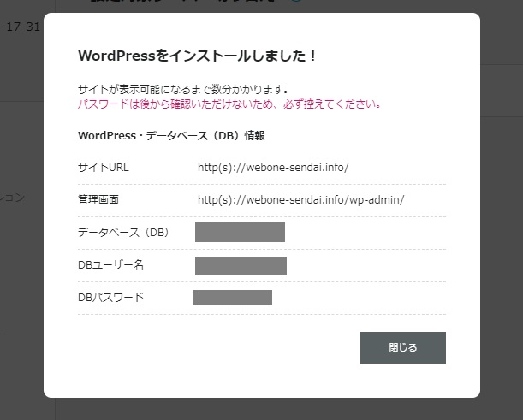Click the データベース（DB） label
Screen dimensions: 523x420
(x=124, y=233)
